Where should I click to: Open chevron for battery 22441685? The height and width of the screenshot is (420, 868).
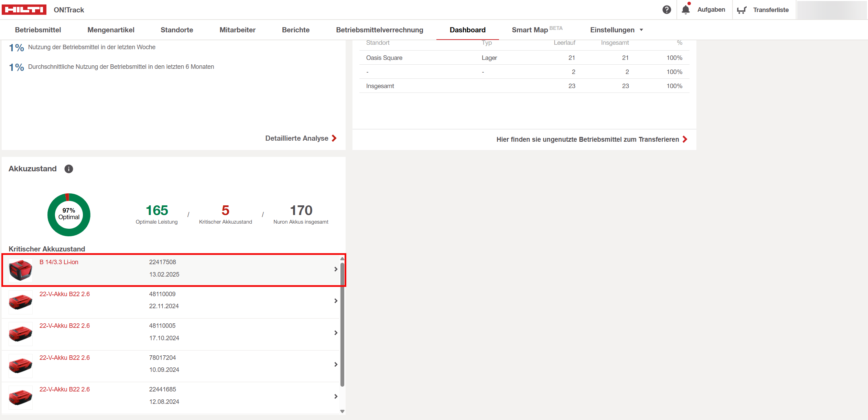tap(336, 396)
